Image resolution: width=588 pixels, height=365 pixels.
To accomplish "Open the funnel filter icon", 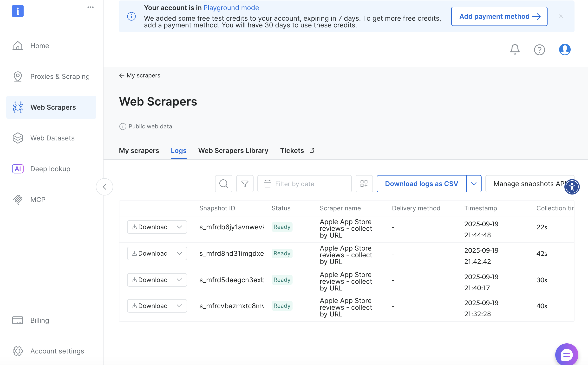I will point(245,184).
